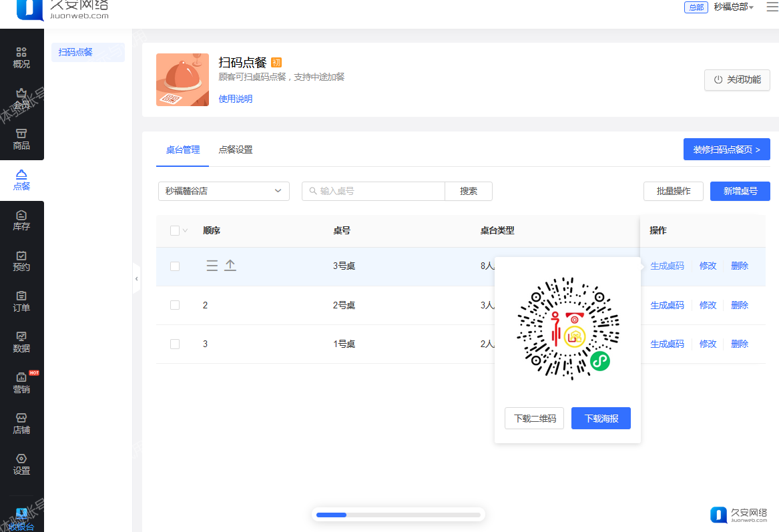
Task: Open the 设置 settings sidebar icon
Action: click(x=21, y=465)
